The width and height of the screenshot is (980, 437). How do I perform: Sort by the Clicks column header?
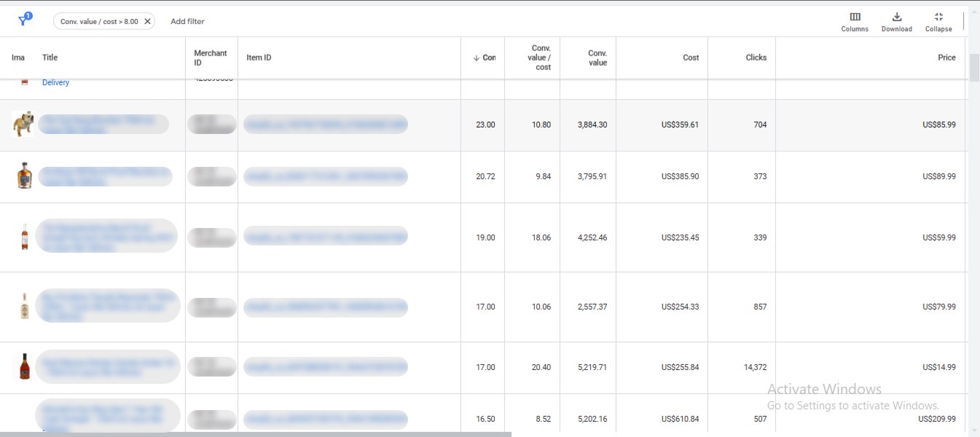(756, 58)
